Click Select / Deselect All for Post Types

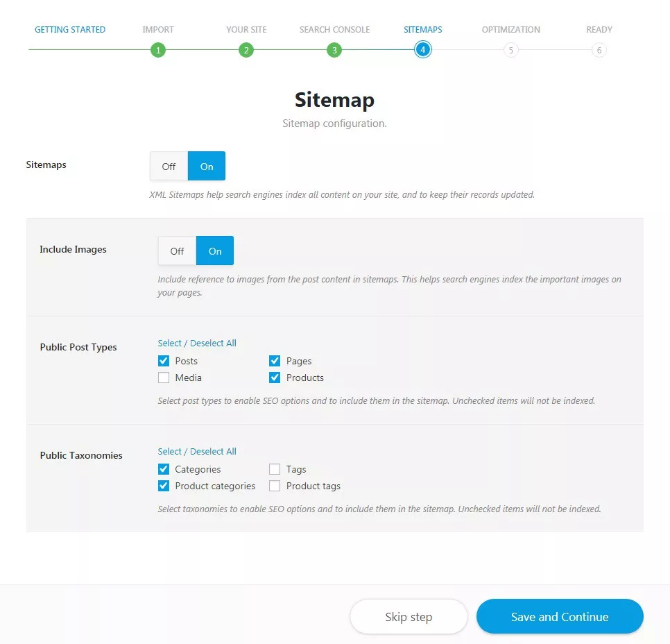coord(197,343)
